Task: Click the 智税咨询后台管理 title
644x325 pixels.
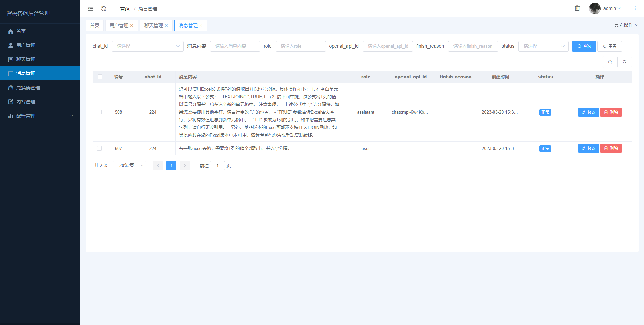Action: (28, 13)
